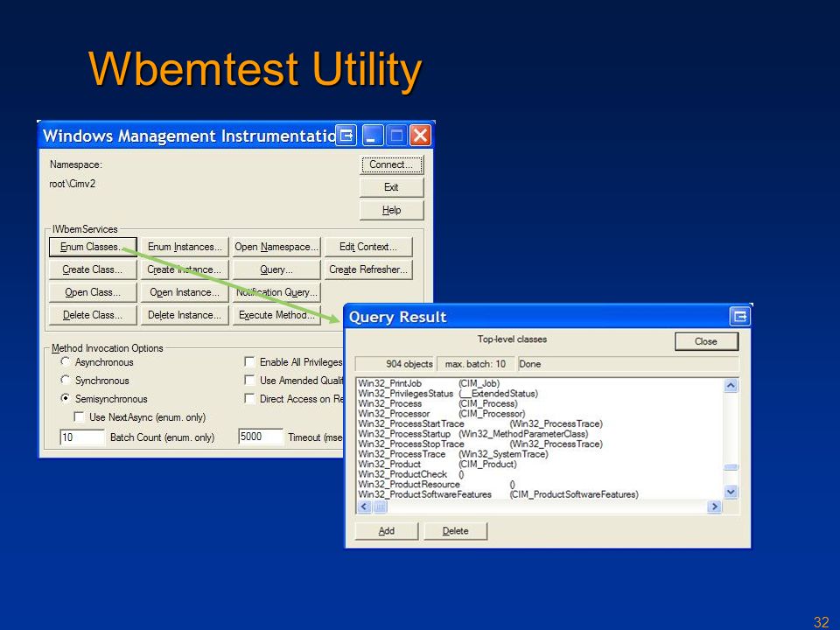Close the Query Result dialog via Close button
The width and height of the screenshot is (840, 630).
point(706,341)
